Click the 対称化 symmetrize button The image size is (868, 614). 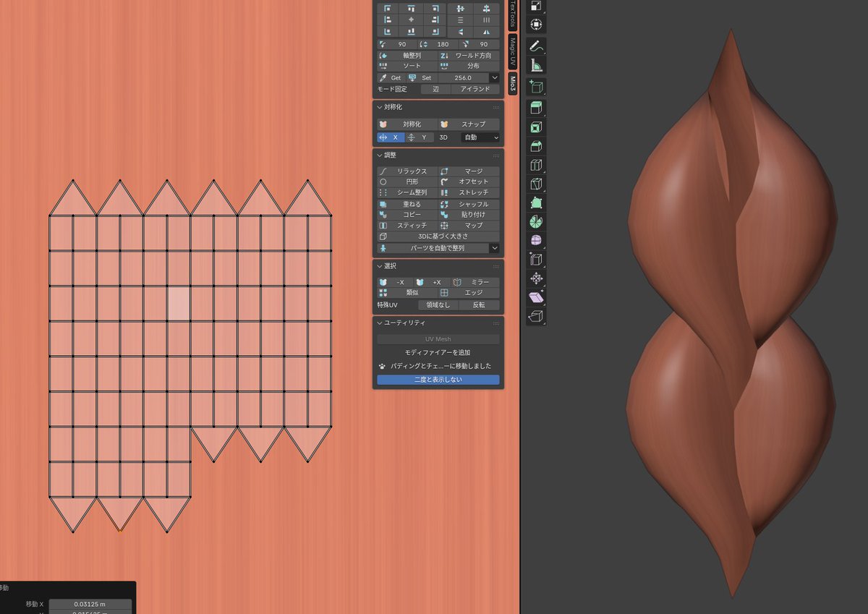click(x=407, y=124)
